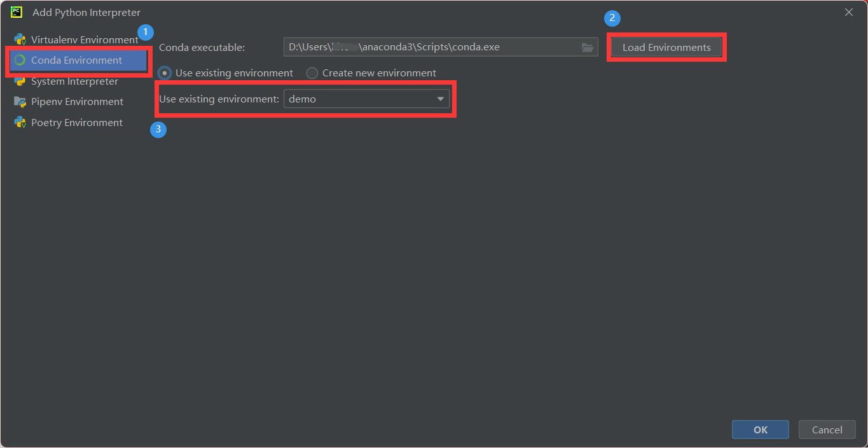Click the Add Python Interpreter title text
The image size is (868, 448).
click(86, 13)
